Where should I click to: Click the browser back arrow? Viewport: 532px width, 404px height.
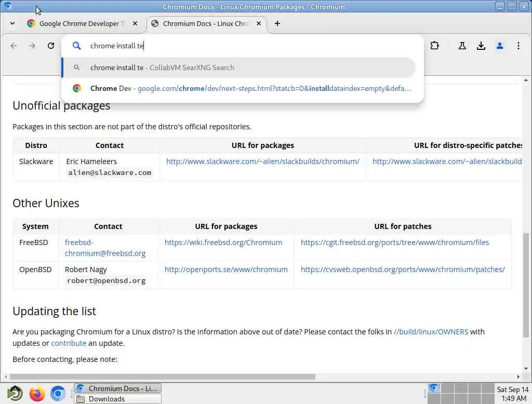coord(14,46)
